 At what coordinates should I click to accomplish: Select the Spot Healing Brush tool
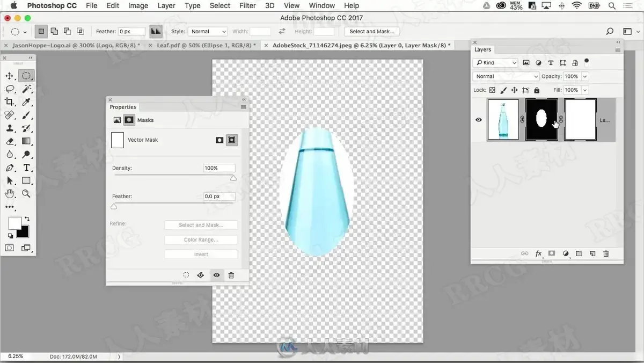(x=10, y=115)
